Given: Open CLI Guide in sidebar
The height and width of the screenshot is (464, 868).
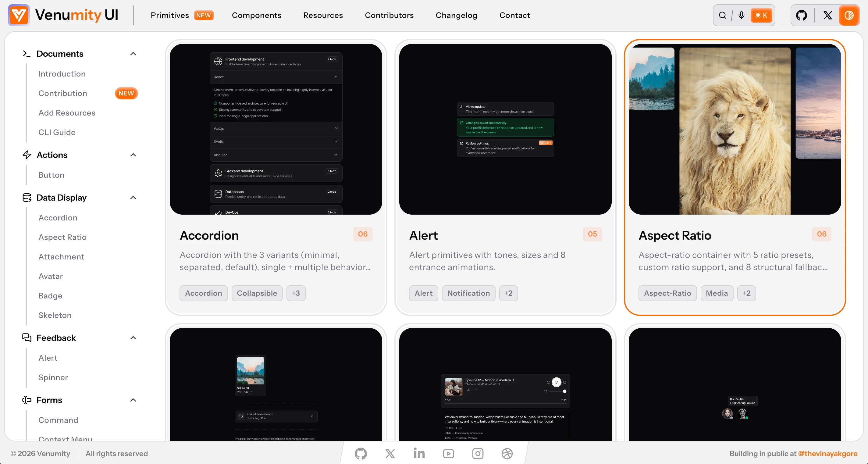Looking at the screenshot, I should [x=57, y=132].
